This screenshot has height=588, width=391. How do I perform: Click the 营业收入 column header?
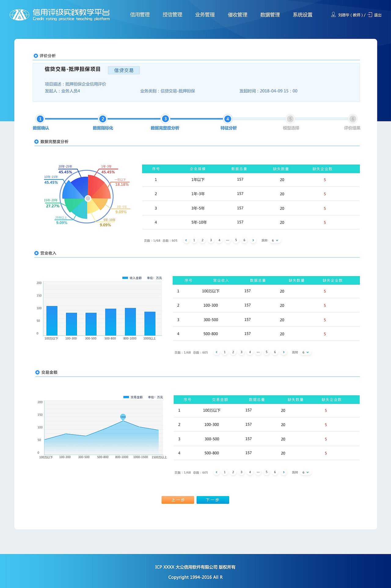221,280
